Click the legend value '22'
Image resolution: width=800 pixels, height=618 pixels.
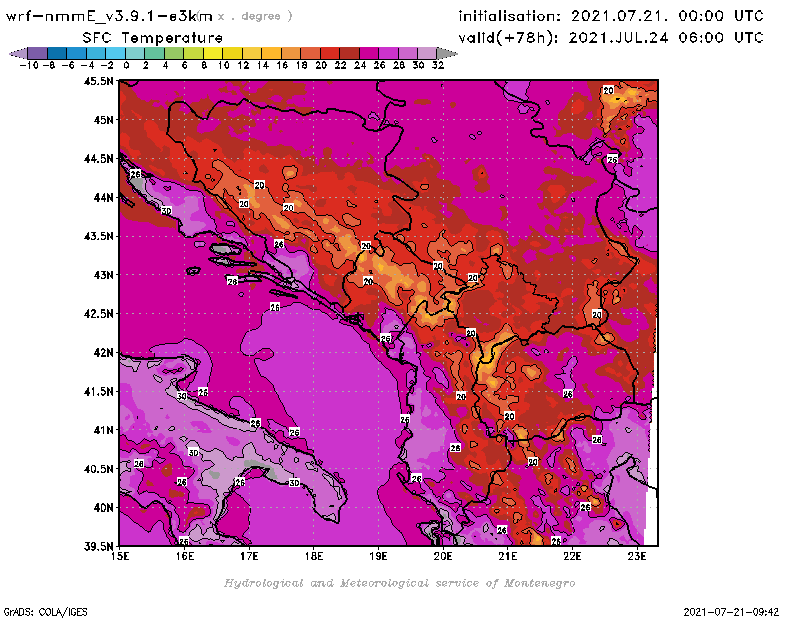(x=340, y=65)
